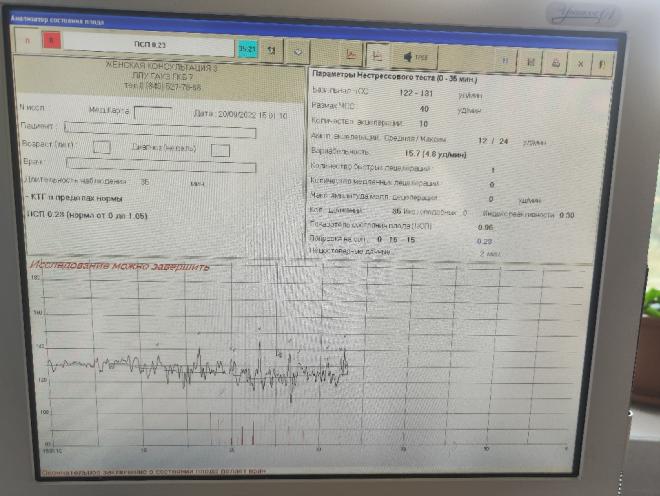Click 'ПСП 0.23 (норма от 0 до 1.05)' text
660x496 pixels.
tap(87, 215)
